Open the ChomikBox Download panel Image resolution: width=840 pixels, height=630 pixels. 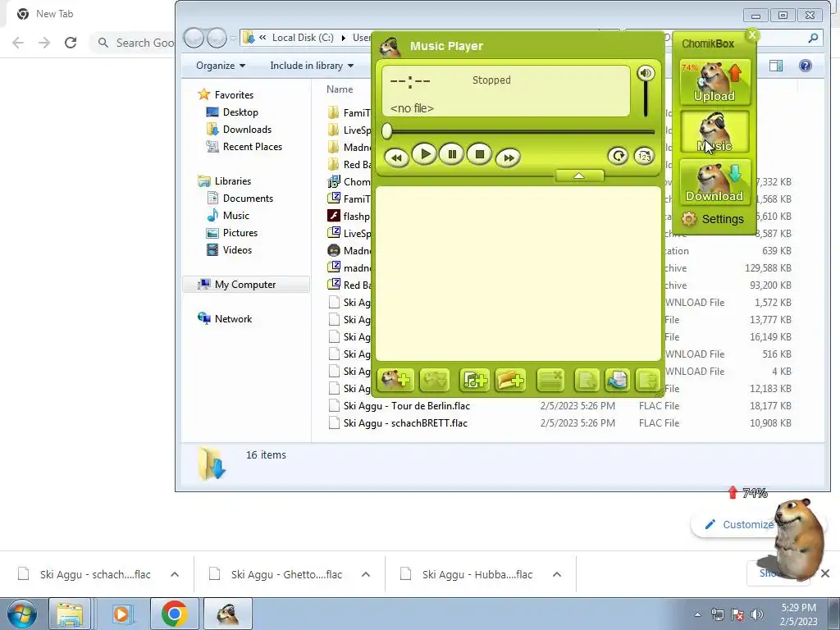click(x=714, y=181)
